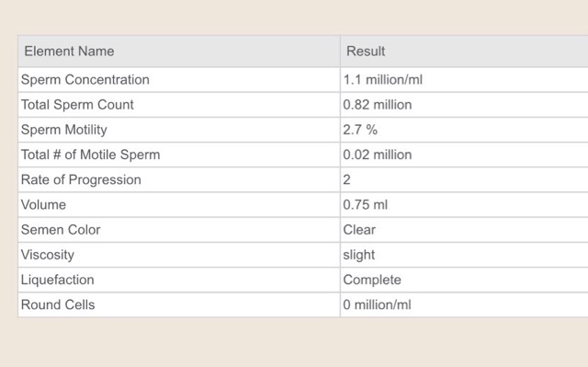The width and height of the screenshot is (588, 367).
Task: Click the 2.7 % motility value
Action: [x=360, y=130]
